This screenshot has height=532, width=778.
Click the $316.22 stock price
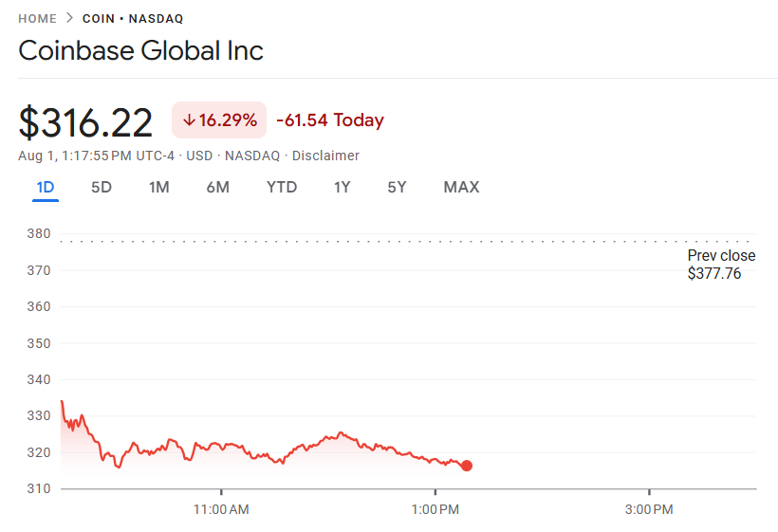85,122
